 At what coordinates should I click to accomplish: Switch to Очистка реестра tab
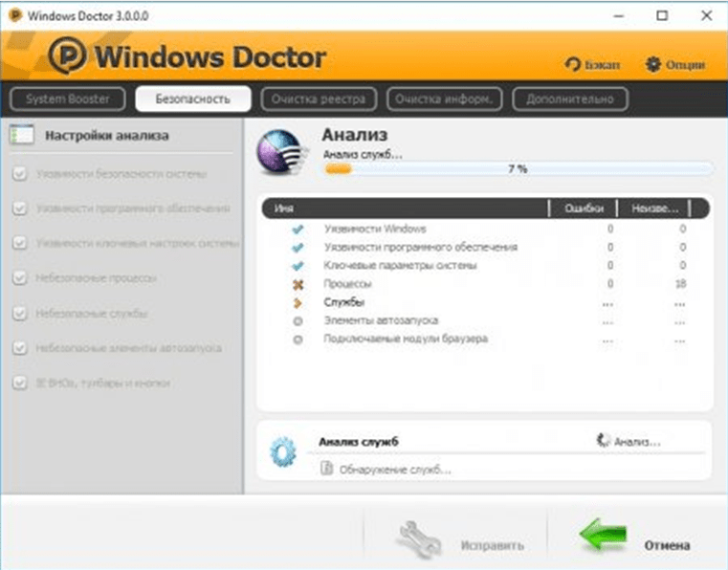[319, 99]
